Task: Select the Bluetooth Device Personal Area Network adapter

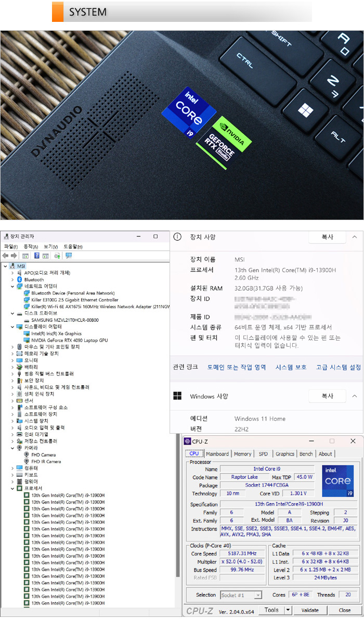Action: point(69,293)
